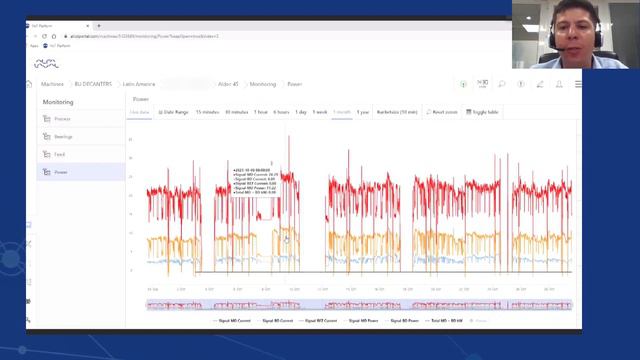This screenshot has width=640, height=360.
Task: Select the 1 year time range
Action: (x=363, y=112)
